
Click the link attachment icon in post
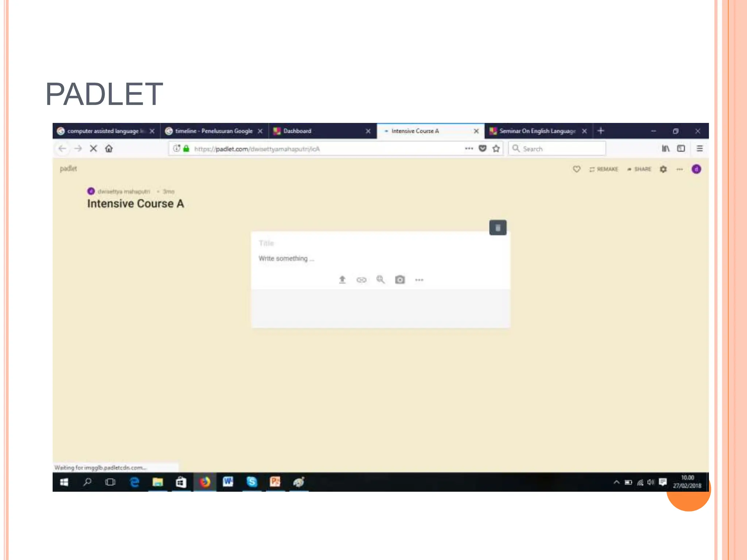pos(361,280)
